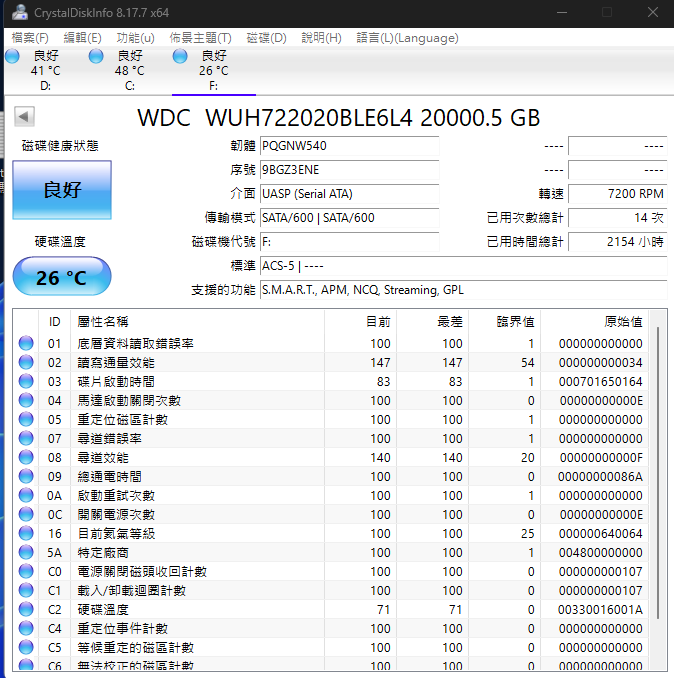The width and height of the screenshot is (674, 678).
Task: Select the 電源關閉磁頭收回計數 attribute row
Action: click(x=331, y=572)
